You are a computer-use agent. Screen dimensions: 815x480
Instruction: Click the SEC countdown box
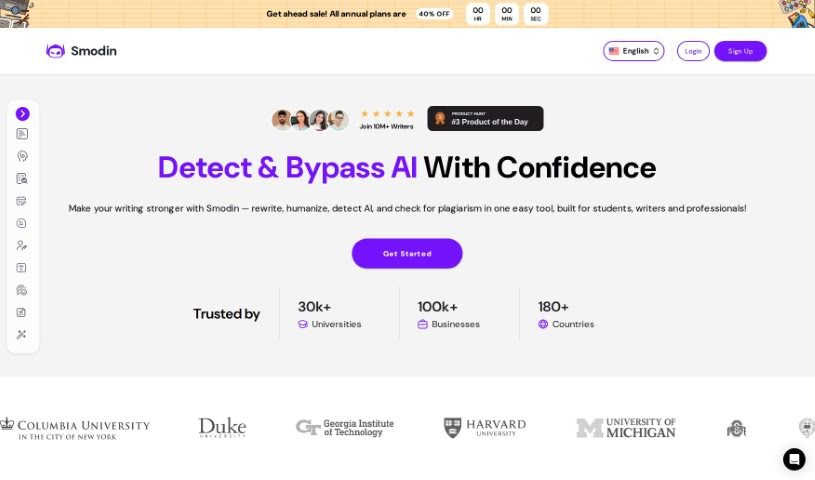[x=536, y=14]
